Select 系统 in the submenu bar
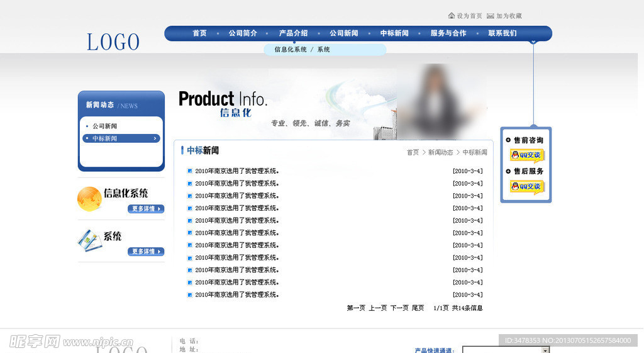 coord(324,49)
